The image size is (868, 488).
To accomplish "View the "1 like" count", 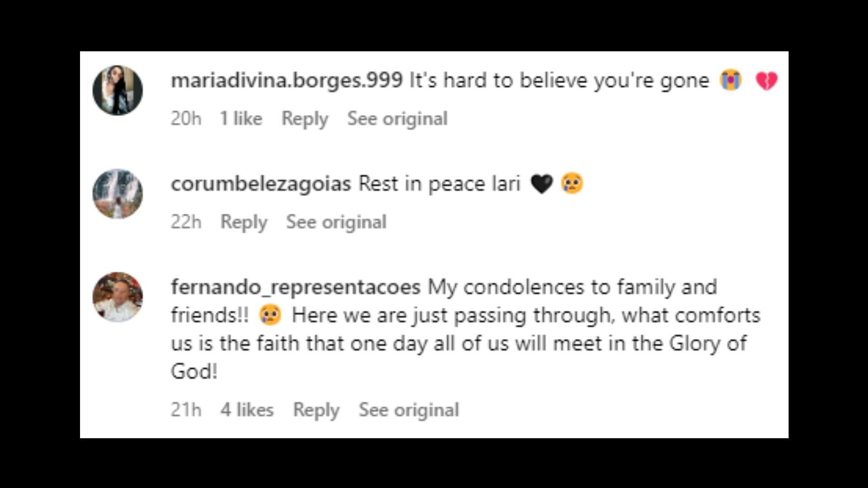I will click(x=241, y=118).
